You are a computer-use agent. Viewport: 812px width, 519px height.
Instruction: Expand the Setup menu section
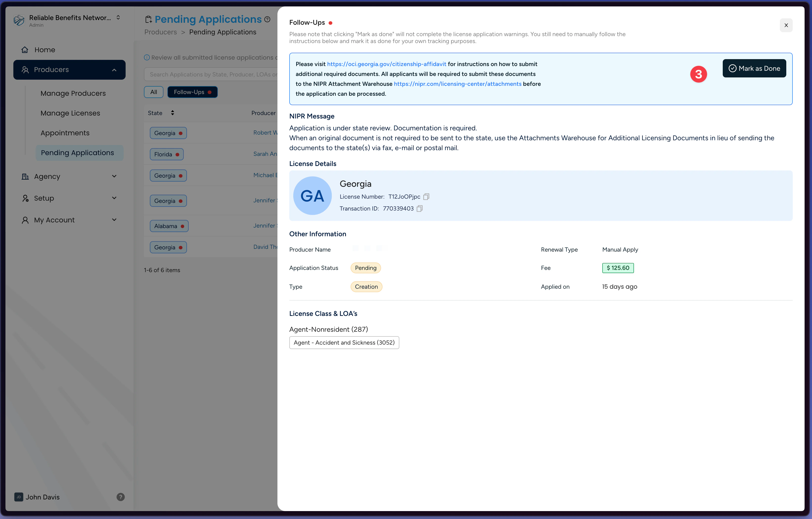coord(114,198)
